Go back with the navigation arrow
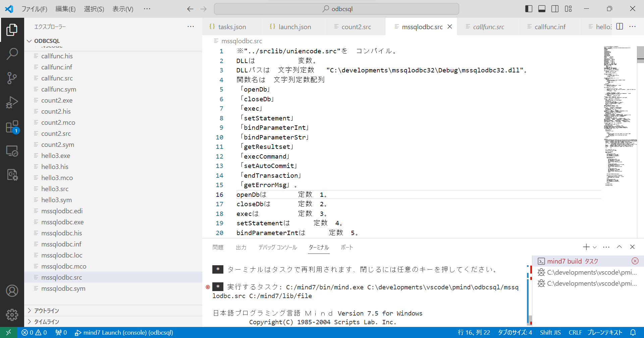Screen dimensions: 644x338 (190, 9)
